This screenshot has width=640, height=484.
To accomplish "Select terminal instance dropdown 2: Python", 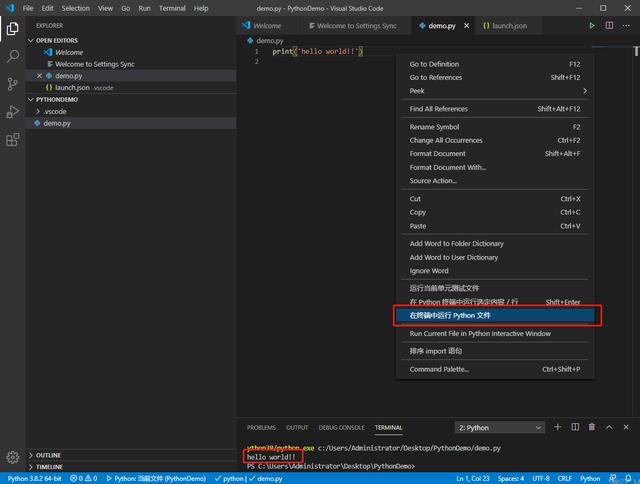I will click(500, 428).
